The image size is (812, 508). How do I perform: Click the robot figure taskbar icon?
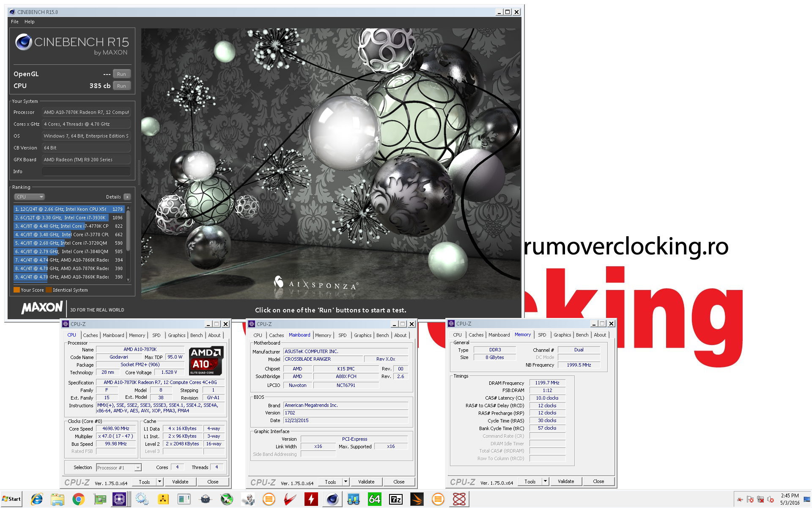click(x=248, y=500)
